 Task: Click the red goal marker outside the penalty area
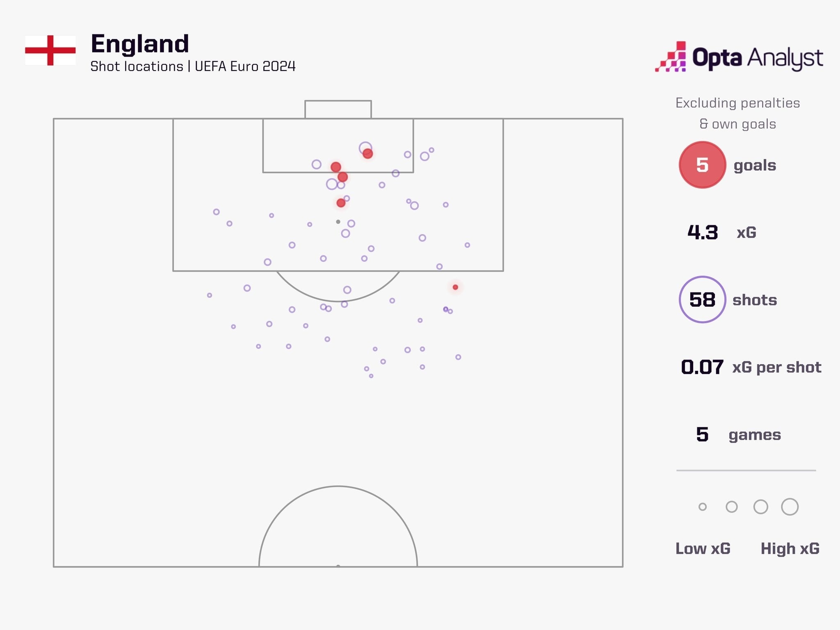tap(455, 287)
